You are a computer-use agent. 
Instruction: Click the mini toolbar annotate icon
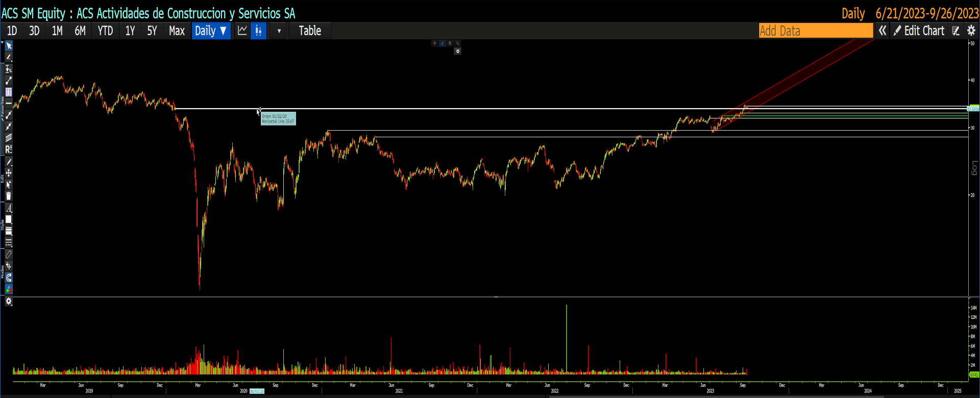pos(442,43)
